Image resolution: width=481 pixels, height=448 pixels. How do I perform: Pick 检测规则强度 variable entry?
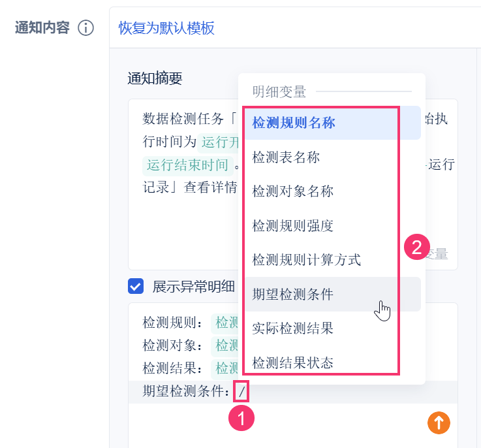coord(333,226)
